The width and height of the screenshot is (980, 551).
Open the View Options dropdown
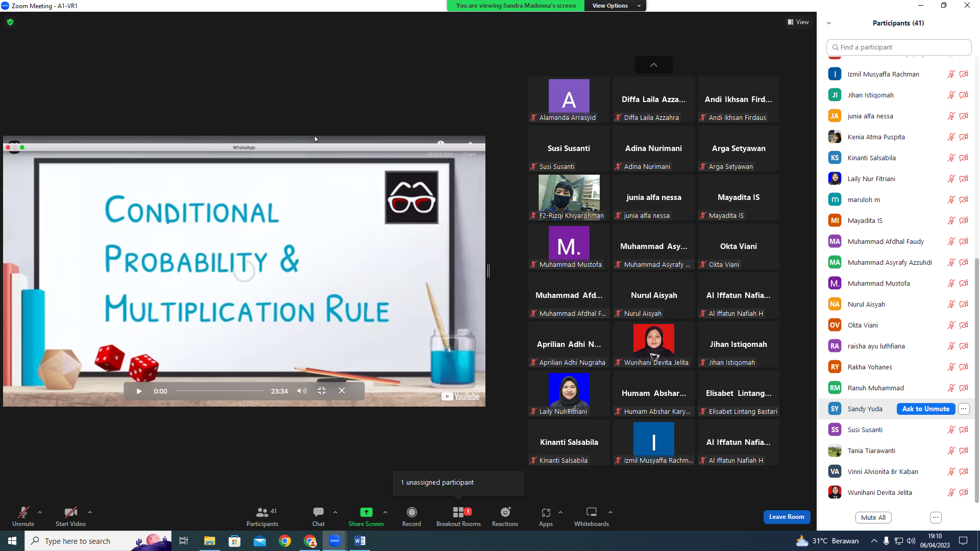[616, 6]
